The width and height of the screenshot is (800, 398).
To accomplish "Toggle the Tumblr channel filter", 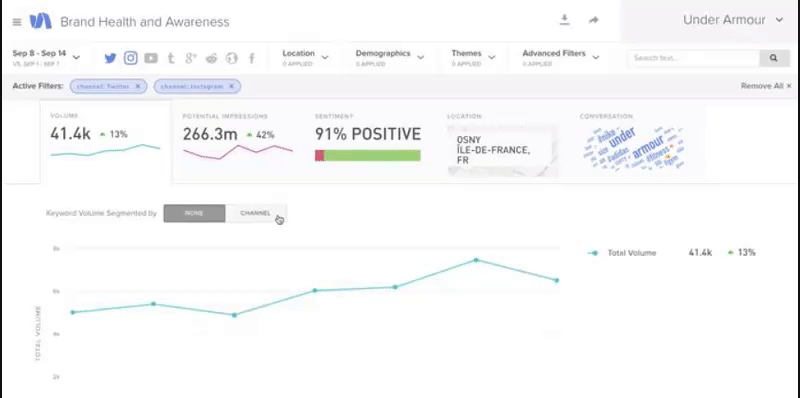I will click(171, 58).
